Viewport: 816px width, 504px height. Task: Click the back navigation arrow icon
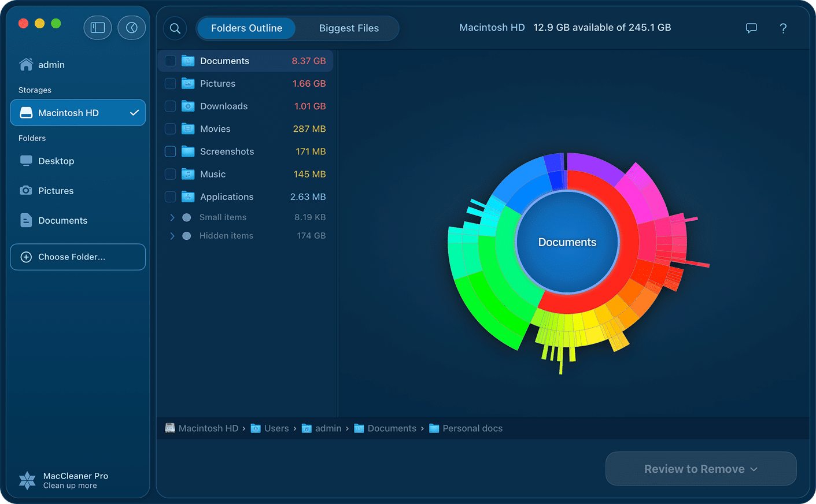tap(132, 28)
